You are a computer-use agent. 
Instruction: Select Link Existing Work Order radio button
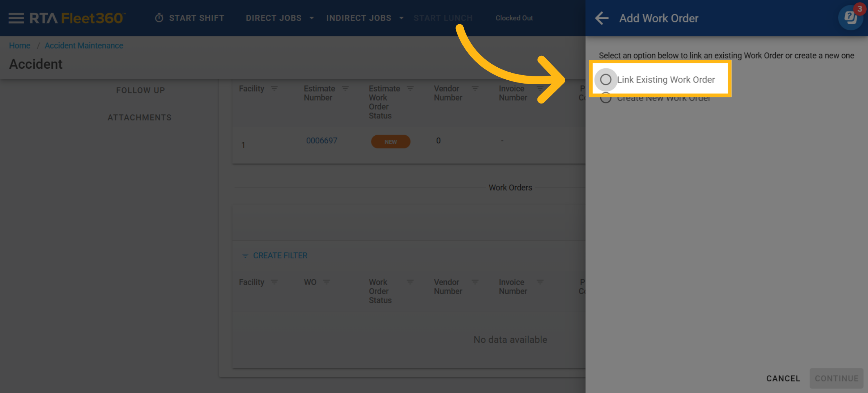[606, 80]
